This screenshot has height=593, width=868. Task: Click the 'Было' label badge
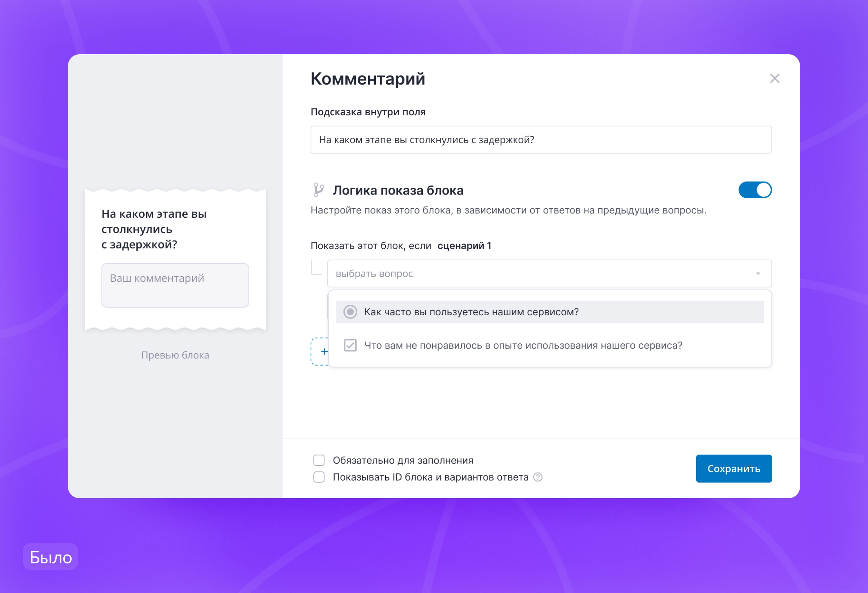[50, 556]
